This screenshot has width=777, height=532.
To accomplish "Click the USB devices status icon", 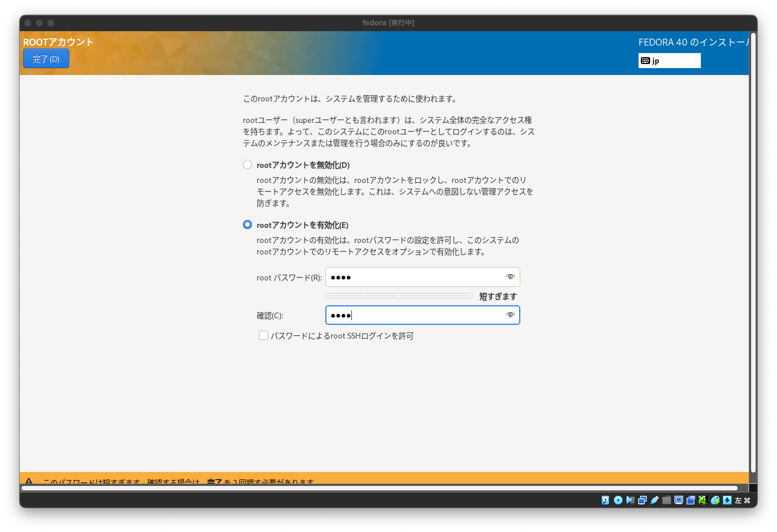I will [654, 500].
